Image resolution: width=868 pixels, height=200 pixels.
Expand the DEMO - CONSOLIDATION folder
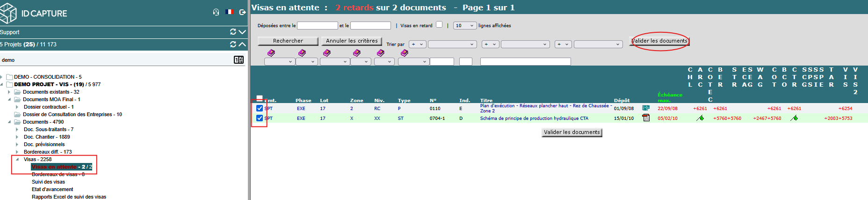coord(3,77)
